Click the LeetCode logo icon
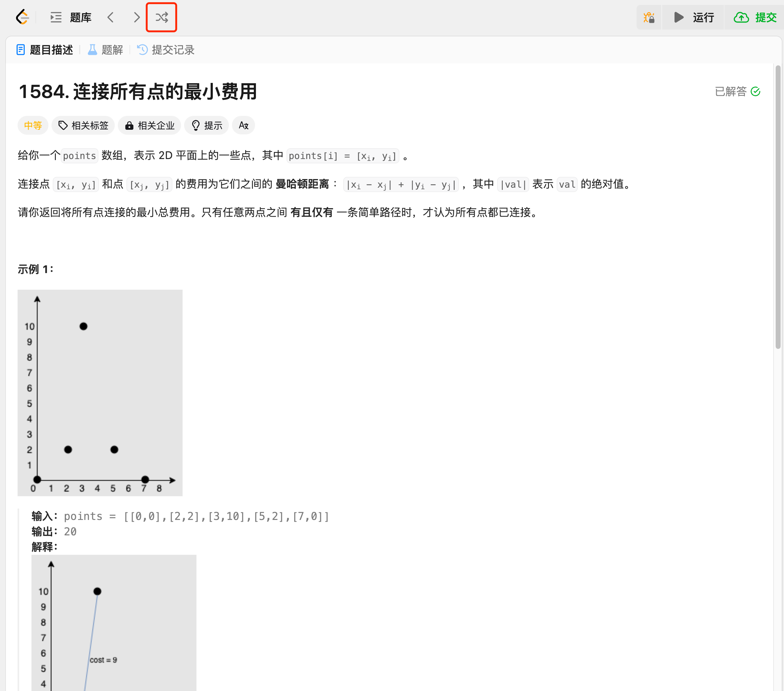Image resolution: width=784 pixels, height=691 pixels. tap(22, 17)
